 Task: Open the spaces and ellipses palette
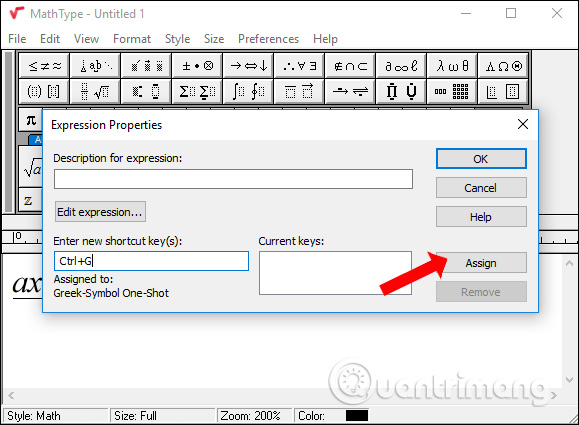pyautogui.click(x=95, y=66)
